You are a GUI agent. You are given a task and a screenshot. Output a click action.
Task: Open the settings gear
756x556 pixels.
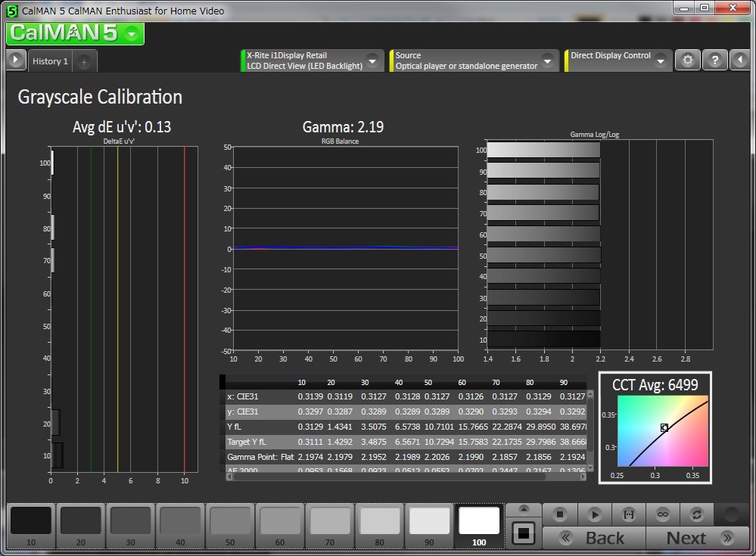687,61
